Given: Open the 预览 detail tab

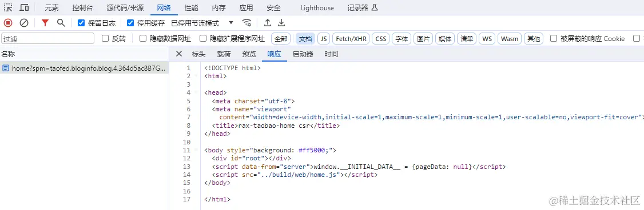Looking at the screenshot, I should click(x=249, y=54).
